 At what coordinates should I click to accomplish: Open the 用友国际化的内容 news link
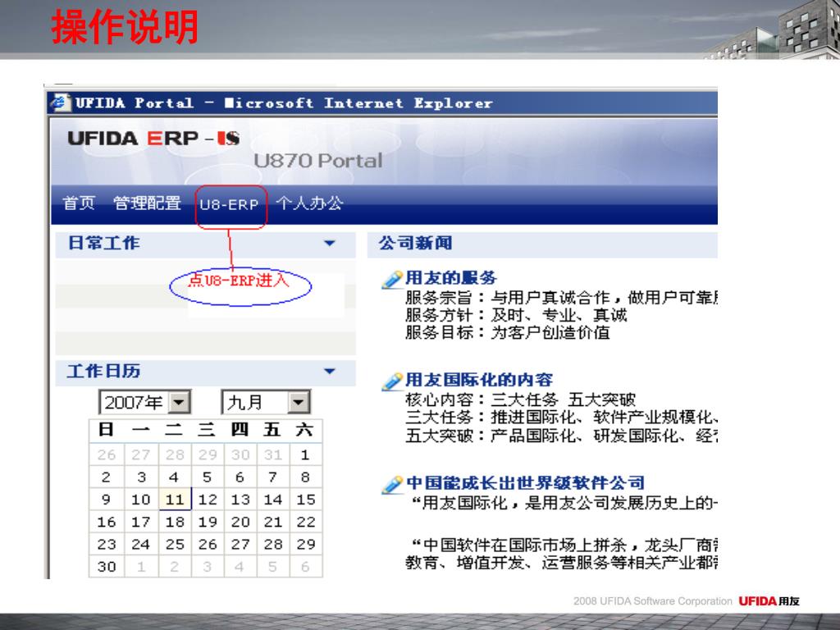point(479,379)
